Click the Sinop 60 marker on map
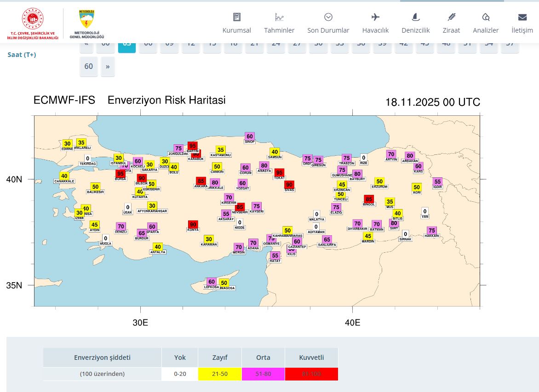Screen dimensions: 539x392 pos(249,136)
